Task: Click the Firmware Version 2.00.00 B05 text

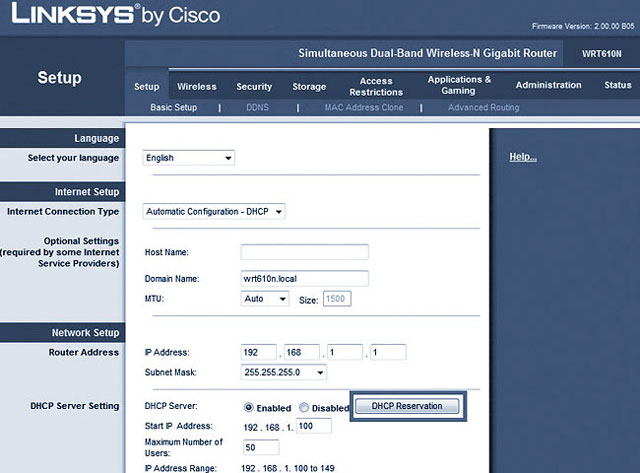Action: pyautogui.click(x=583, y=26)
